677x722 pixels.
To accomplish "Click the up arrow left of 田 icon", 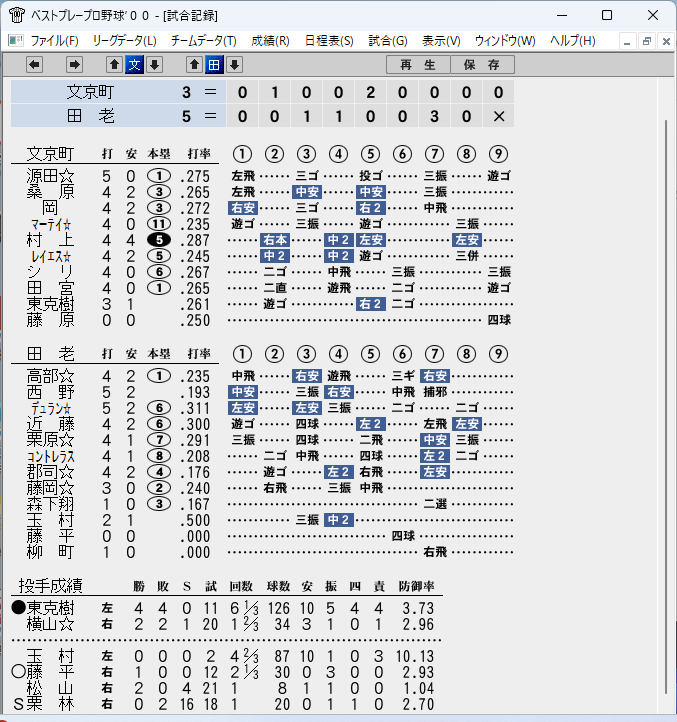I will coord(194,65).
